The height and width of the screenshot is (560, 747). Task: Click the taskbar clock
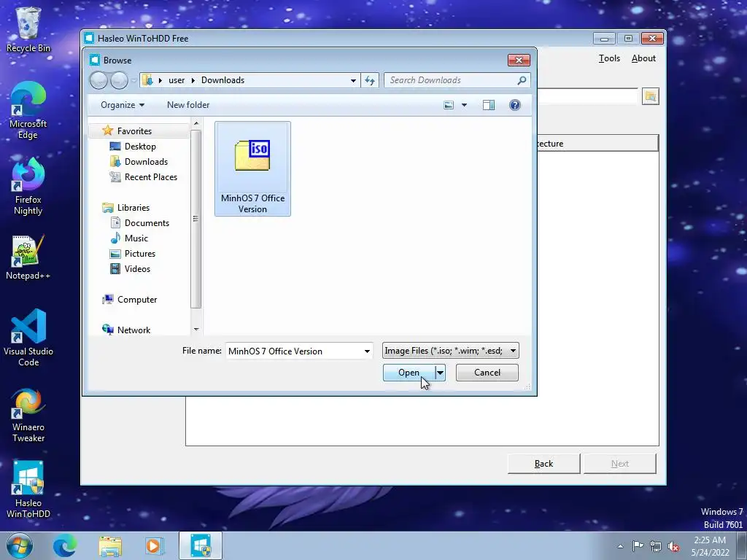(x=710, y=546)
